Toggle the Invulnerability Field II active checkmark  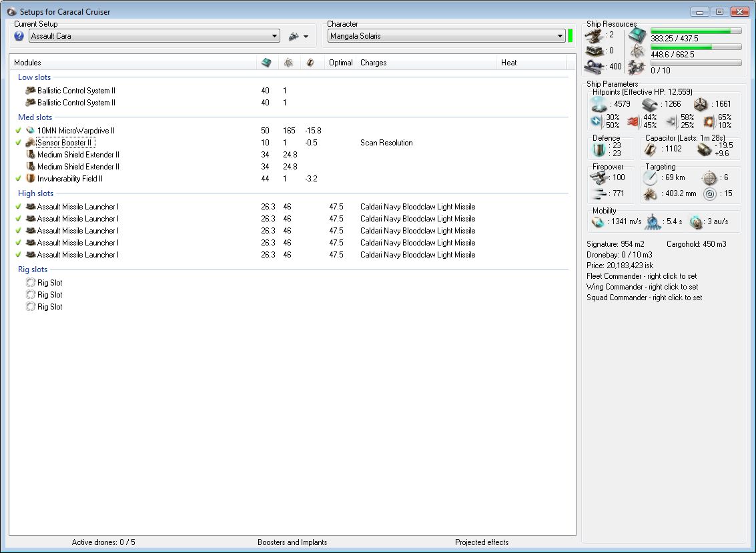click(19, 179)
